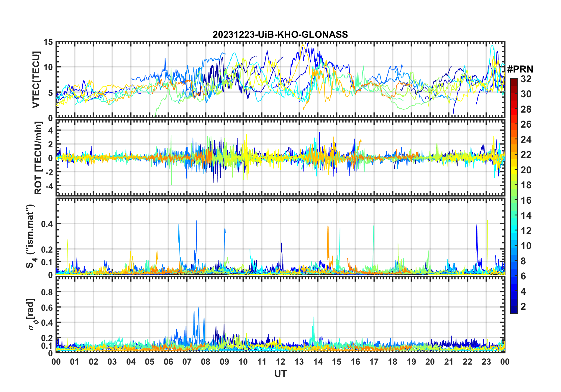This screenshot has width=561, height=392.
Task: Click colorbar label 14
Action: [526, 215]
